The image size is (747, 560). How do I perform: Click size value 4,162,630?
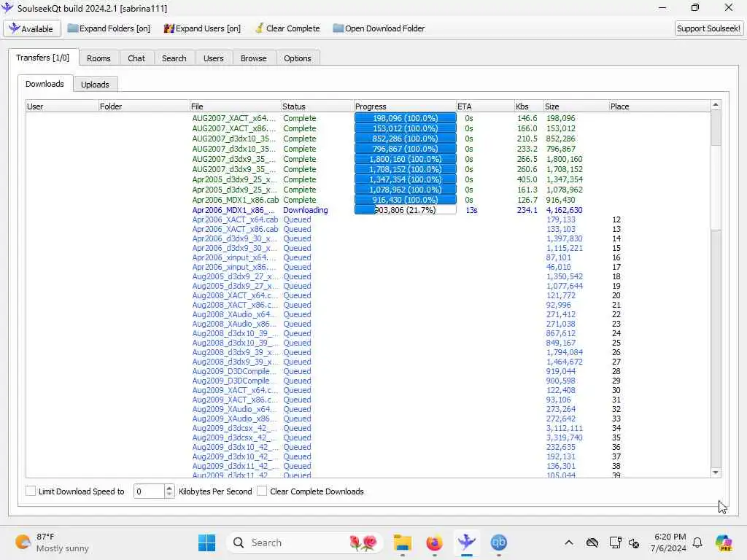pyautogui.click(x=564, y=210)
